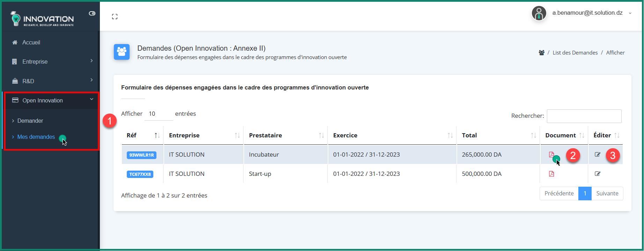Viewport: 644px width, 251px height.
Task: Click the Précédente pagination button
Action: click(559, 193)
